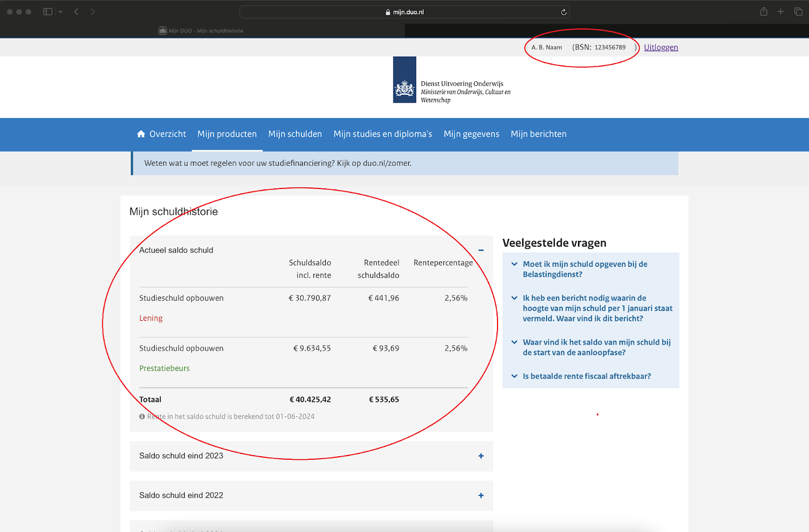The height and width of the screenshot is (532, 809).
Task: Click the info icon beside rente note
Action: pos(142,417)
